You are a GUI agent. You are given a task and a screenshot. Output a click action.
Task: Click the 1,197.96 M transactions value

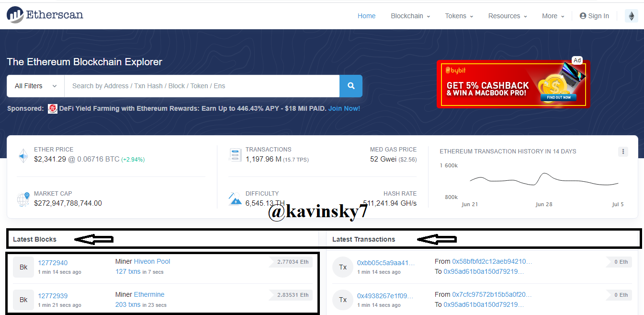point(263,159)
